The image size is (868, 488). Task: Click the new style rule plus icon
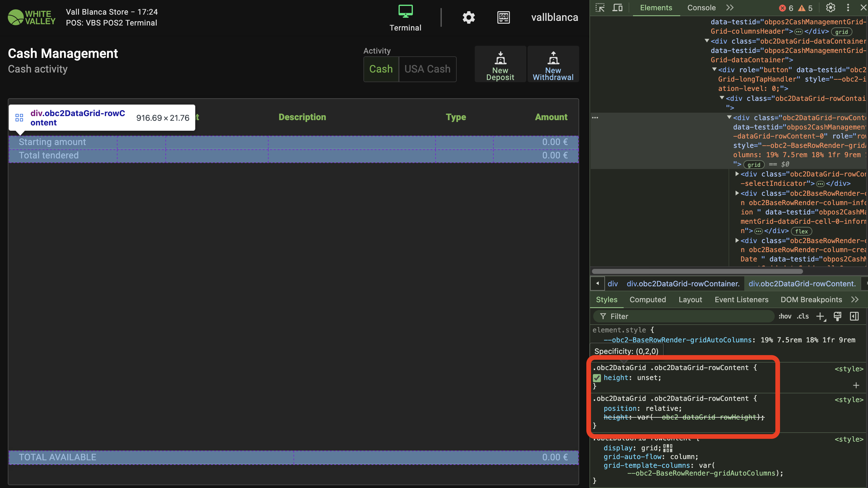[820, 316]
